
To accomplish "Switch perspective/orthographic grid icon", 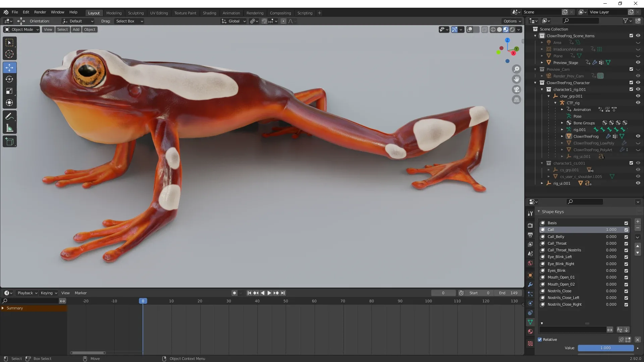I will click(517, 100).
